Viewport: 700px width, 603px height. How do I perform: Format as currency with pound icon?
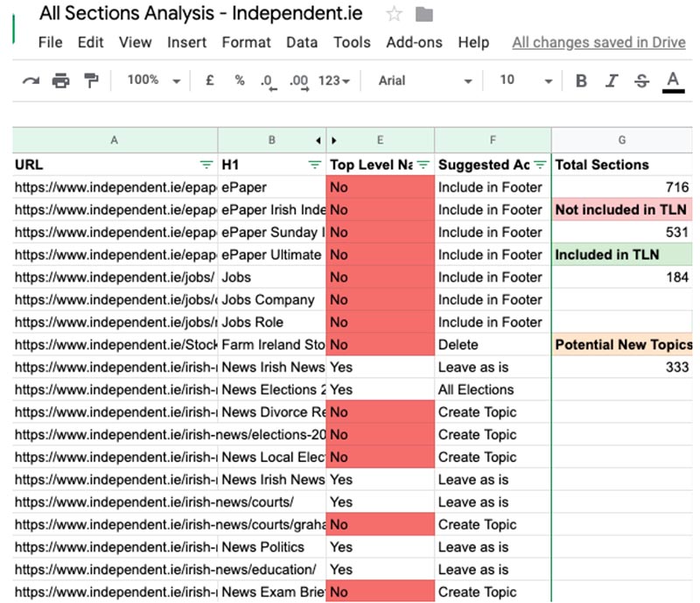pyautogui.click(x=209, y=81)
